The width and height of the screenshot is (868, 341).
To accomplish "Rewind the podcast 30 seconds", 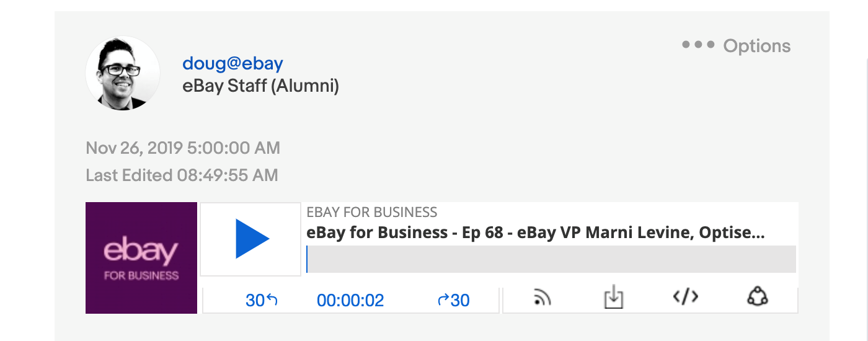I will point(262,301).
